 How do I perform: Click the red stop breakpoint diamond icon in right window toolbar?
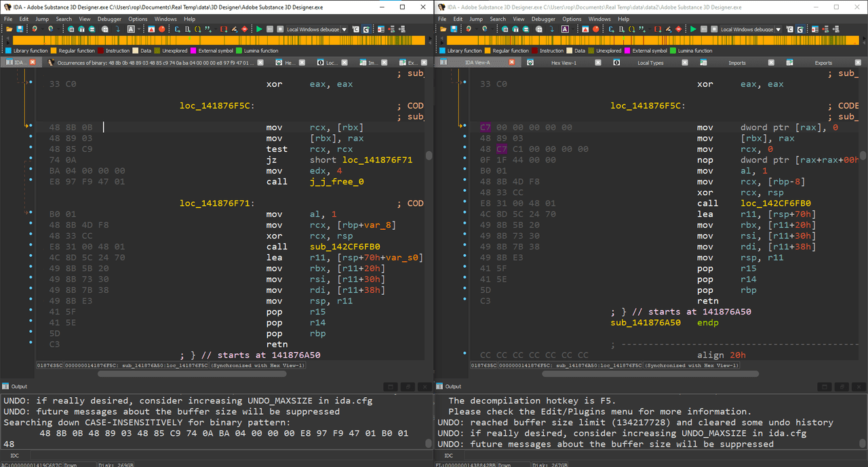tap(678, 29)
